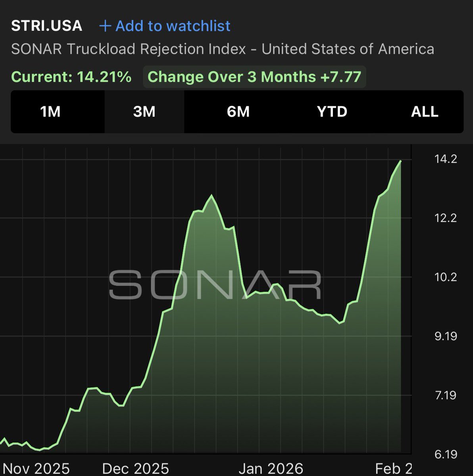Click the Current: 14.21% value
The width and height of the screenshot is (473, 476).
[x=71, y=77]
